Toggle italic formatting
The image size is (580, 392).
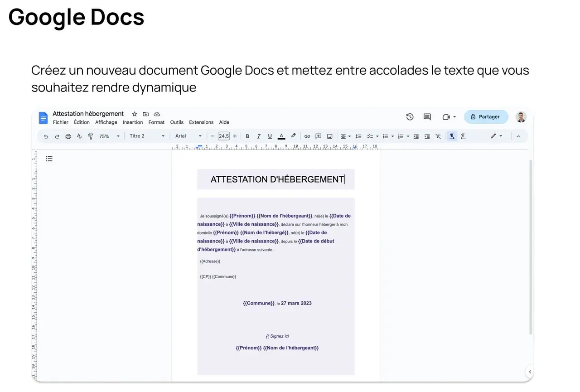[x=259, y=136]
